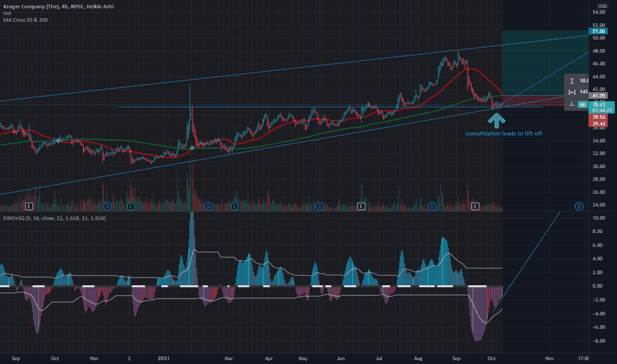Click the 51.06 target price label
Image resolution: width=617 pixels, height=364 pixels.
click(x=598, y=31)
